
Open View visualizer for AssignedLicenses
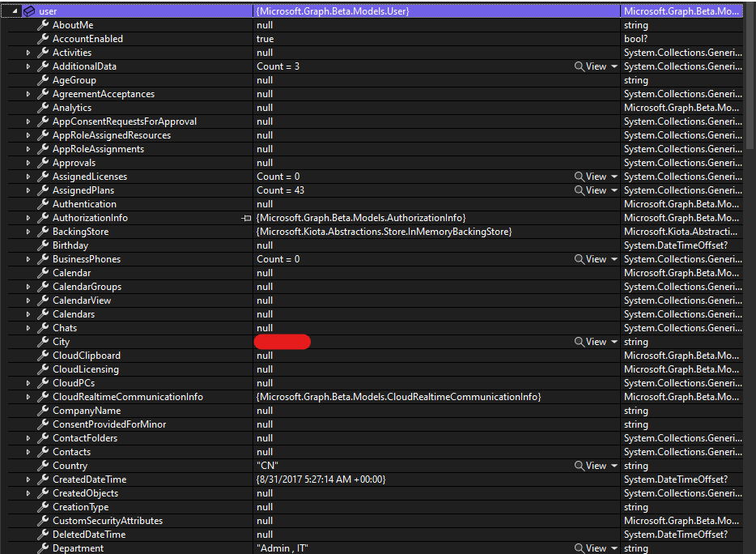click(591, 177)
